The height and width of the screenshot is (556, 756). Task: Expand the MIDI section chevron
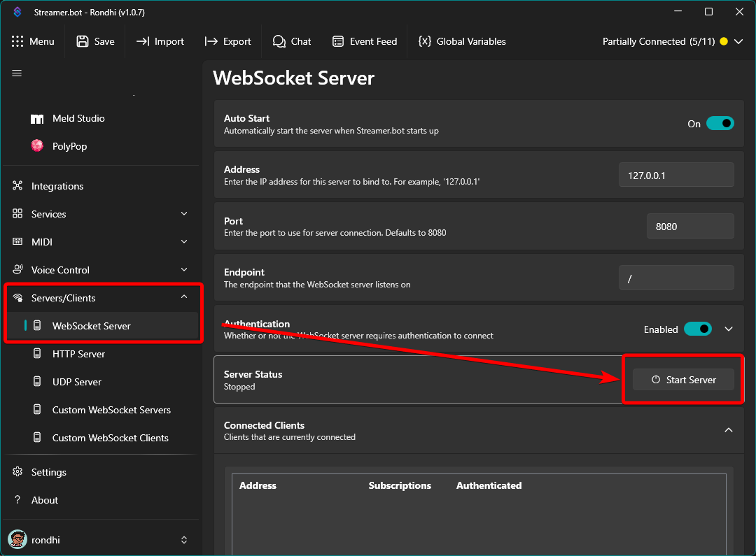coord(184,241)
